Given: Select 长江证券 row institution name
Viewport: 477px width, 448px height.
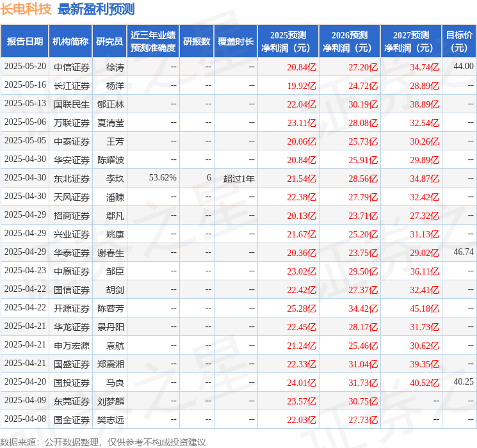Looking at the screenshot, I should (x=72, y=86).
